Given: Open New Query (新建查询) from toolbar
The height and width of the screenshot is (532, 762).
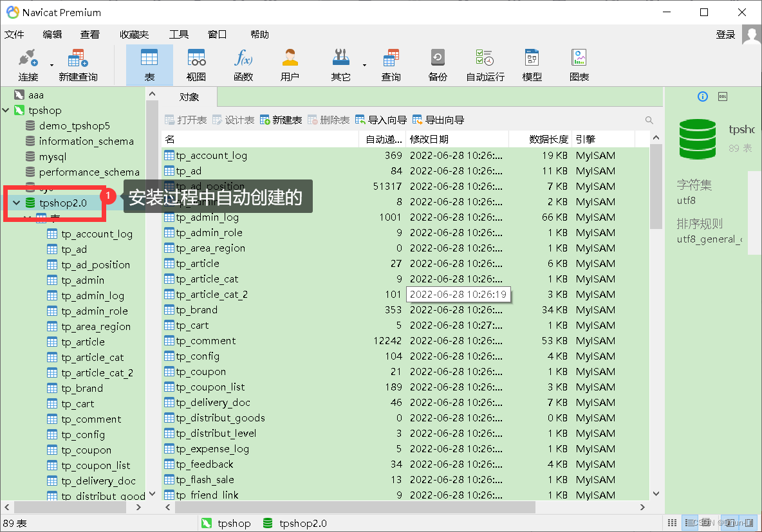Looking at the screenshot, I should point(78,65).
